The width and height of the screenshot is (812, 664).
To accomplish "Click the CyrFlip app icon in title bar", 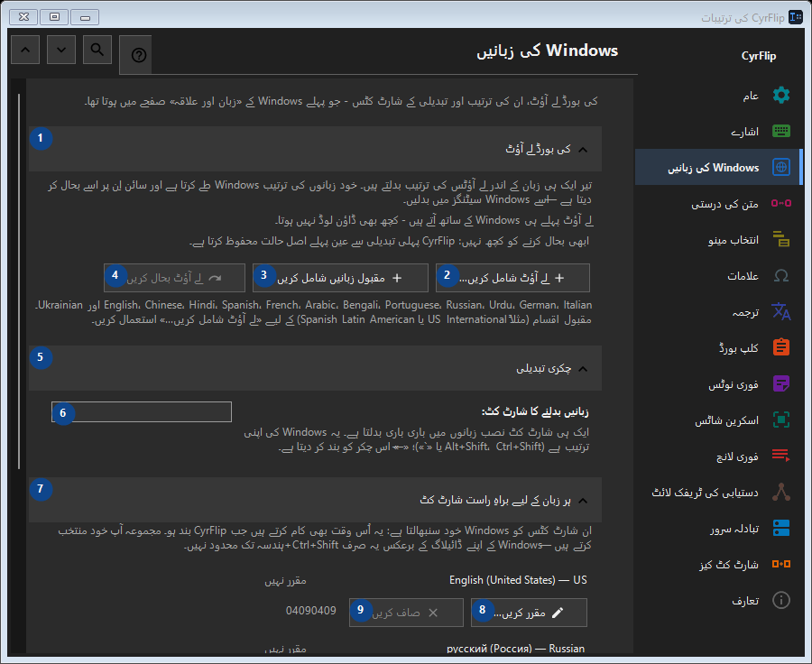I will coord(796,18).
